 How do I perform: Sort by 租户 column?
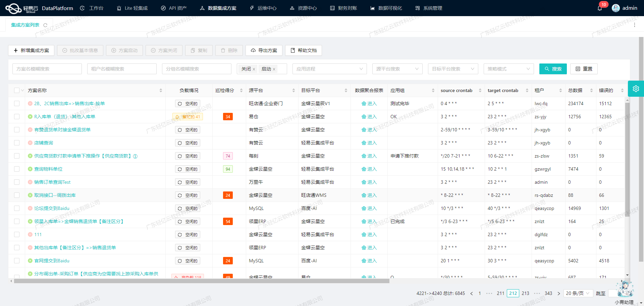[x=560, y=90]
